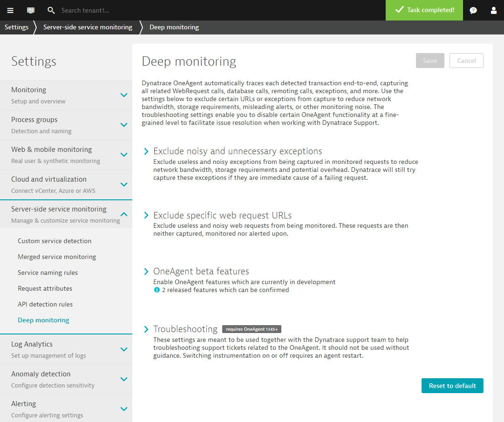Viewport: 504px width, 422px height.
Task: Collapse Server-side service monitoring chevron
Action: coord(124,214)
